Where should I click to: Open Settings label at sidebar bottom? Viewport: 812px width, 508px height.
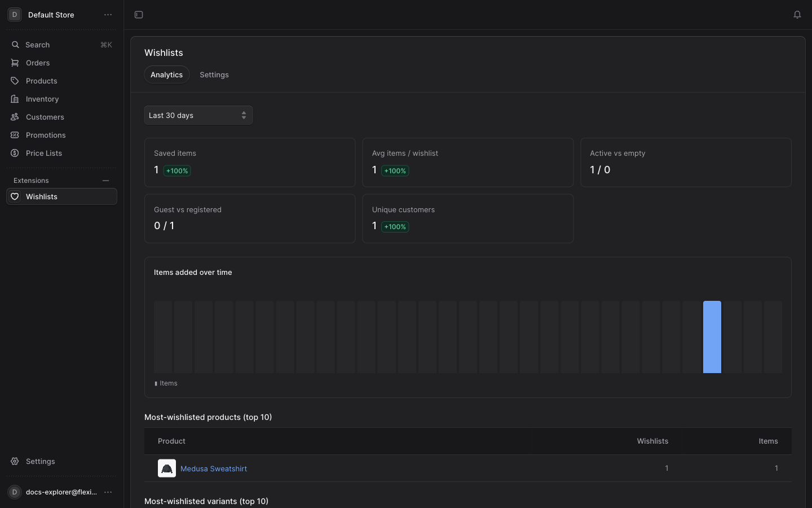pos(41,461)
